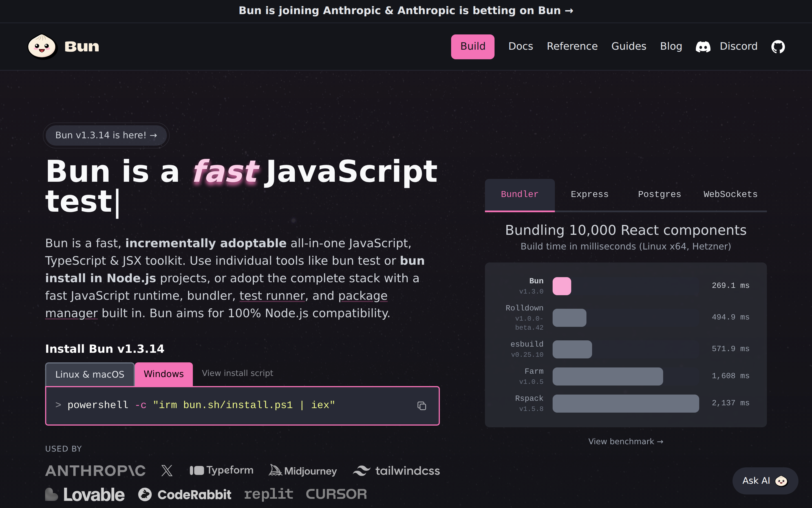Screen dimensions: 812x508
Task: Click the Anthropic logo under Used By
Action: point(95,471)
